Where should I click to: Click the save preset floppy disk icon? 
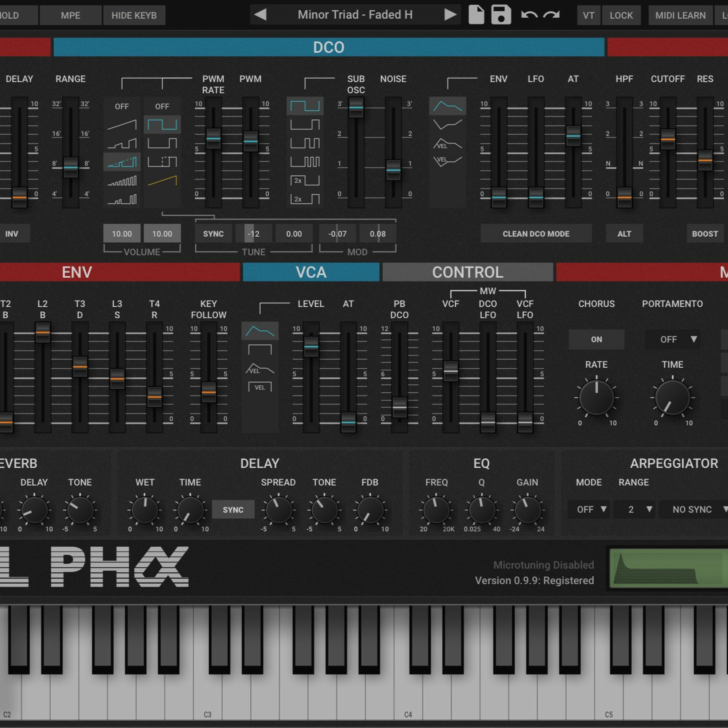point(501,15)
